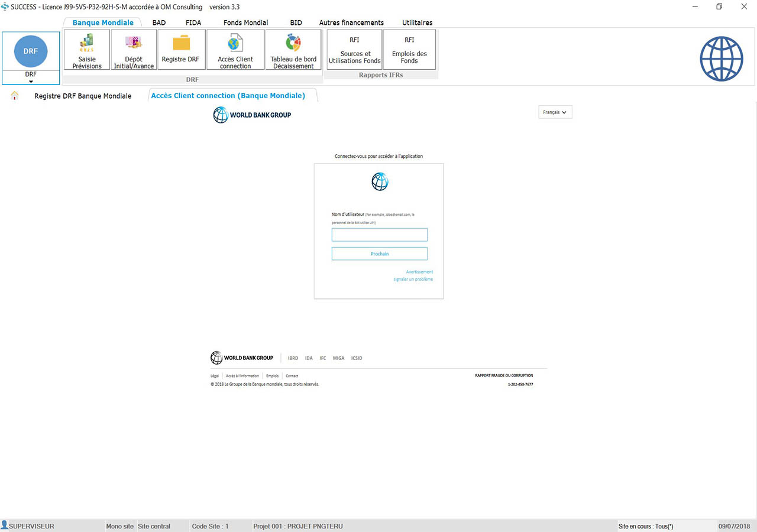Click SUPERVISEUR user icon in status bar

click(4, 525)
